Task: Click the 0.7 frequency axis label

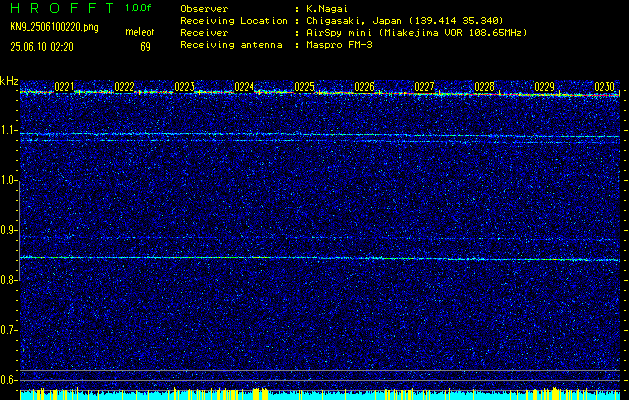Action: click(8, 330)
